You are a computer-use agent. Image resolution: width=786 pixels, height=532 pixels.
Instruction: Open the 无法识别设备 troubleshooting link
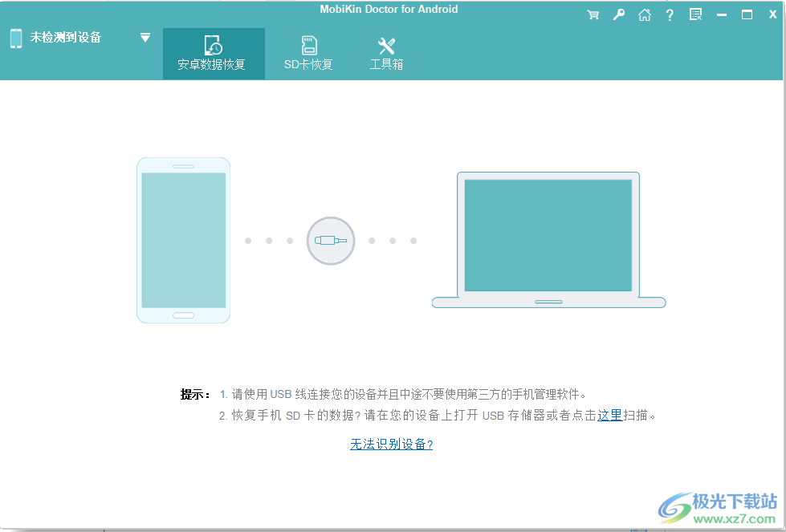click(x=390, y=443)
